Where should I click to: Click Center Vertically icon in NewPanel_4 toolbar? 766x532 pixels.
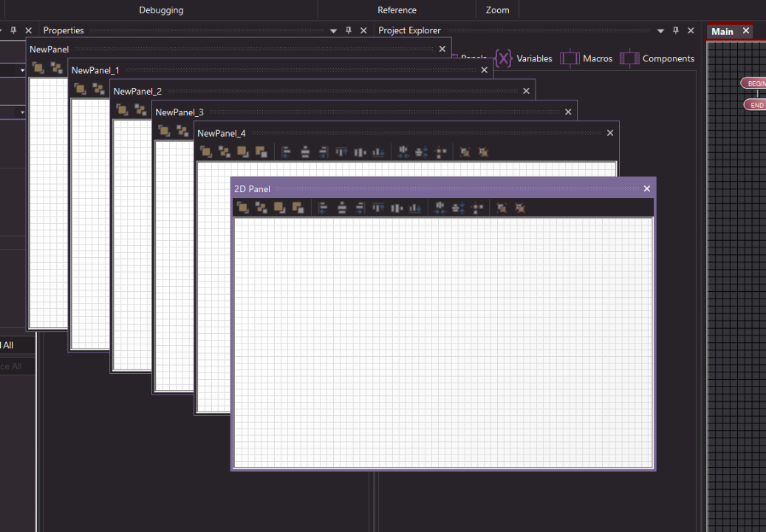point(360,152)
